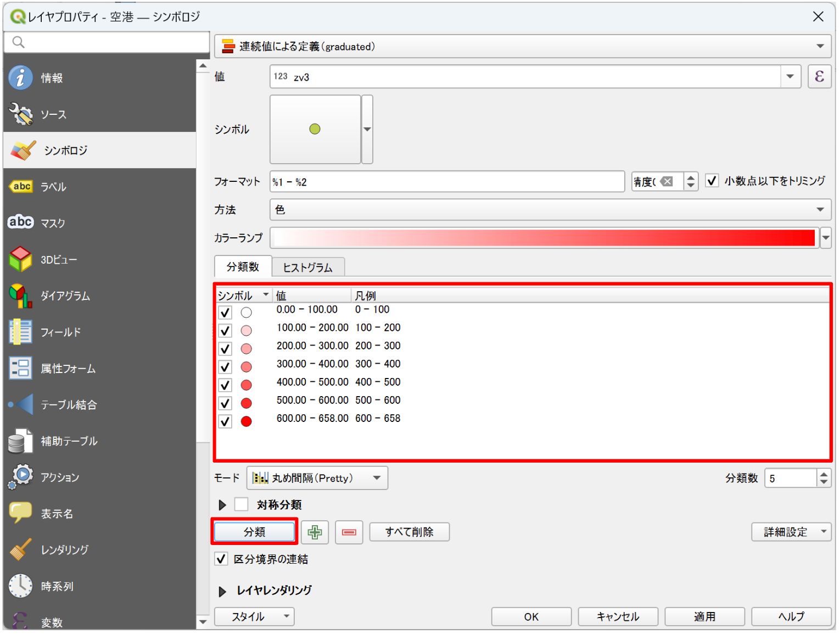This screenshot has width=840, height=634.
Task: Open the ラベル (Labels) abc icon
Action: [21, 186]
